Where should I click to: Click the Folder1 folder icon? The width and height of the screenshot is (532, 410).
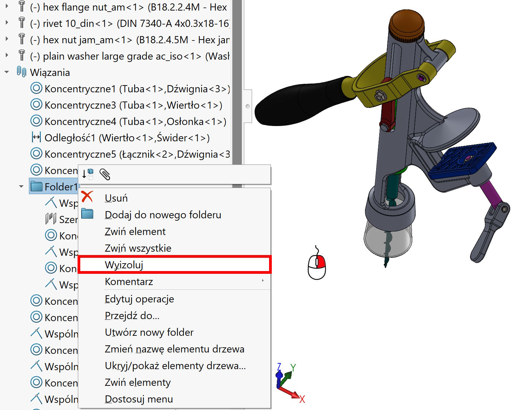point(36,186)
